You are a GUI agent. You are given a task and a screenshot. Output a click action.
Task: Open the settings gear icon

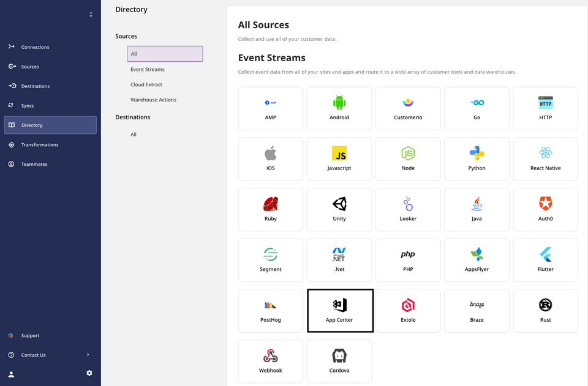click(x=89, y=373)
